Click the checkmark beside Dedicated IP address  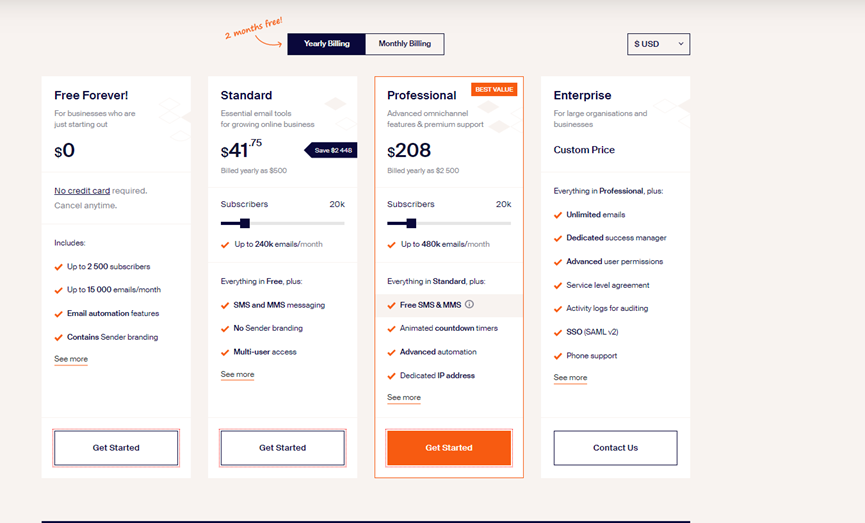[391, 376]
